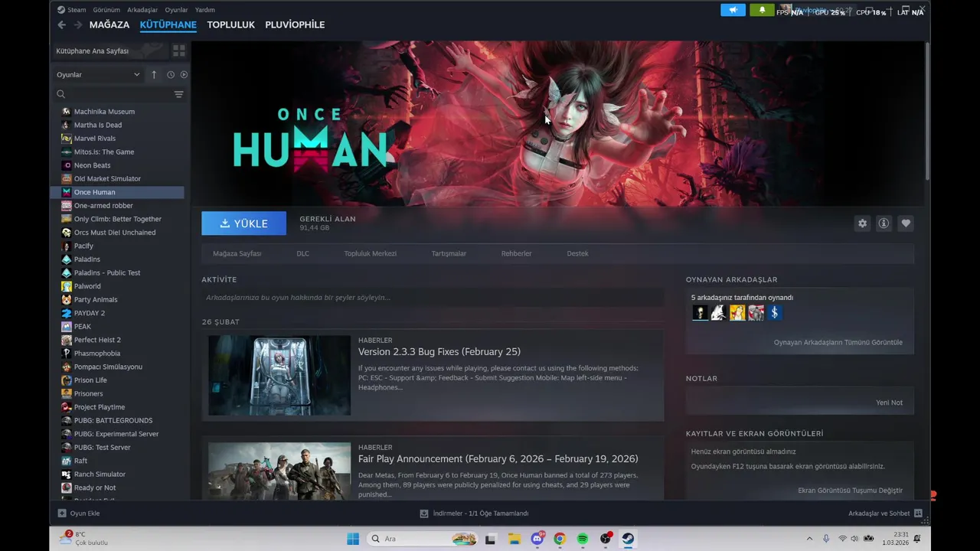
Task: Open the Mağaza Sayfası link
Action: tap(237, 253)
